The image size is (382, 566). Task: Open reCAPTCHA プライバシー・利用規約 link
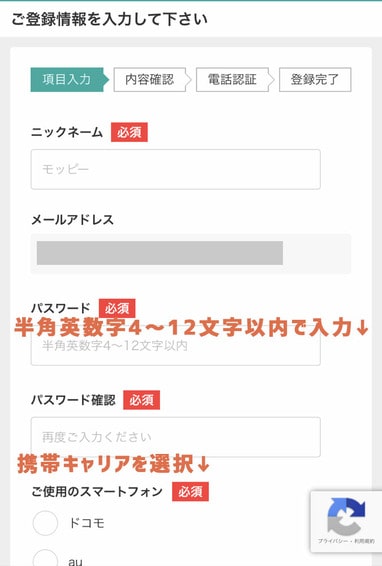click(346, 541)
